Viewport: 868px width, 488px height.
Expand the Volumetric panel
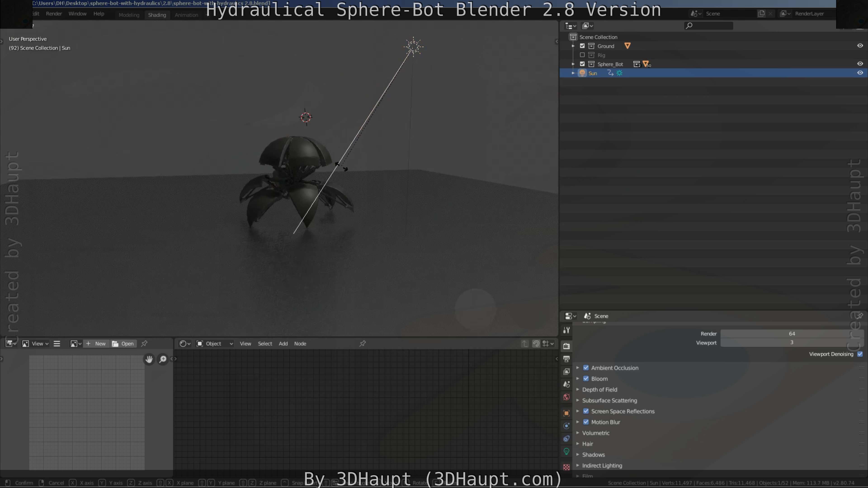point(578,433)
